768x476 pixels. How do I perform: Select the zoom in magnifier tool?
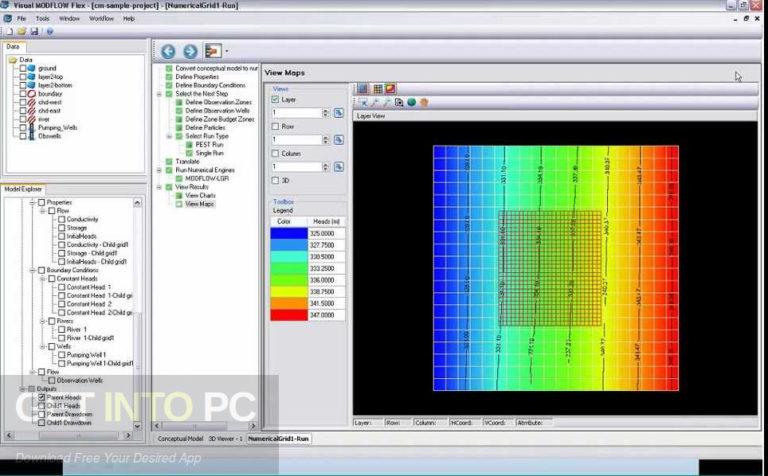[375, 102]
